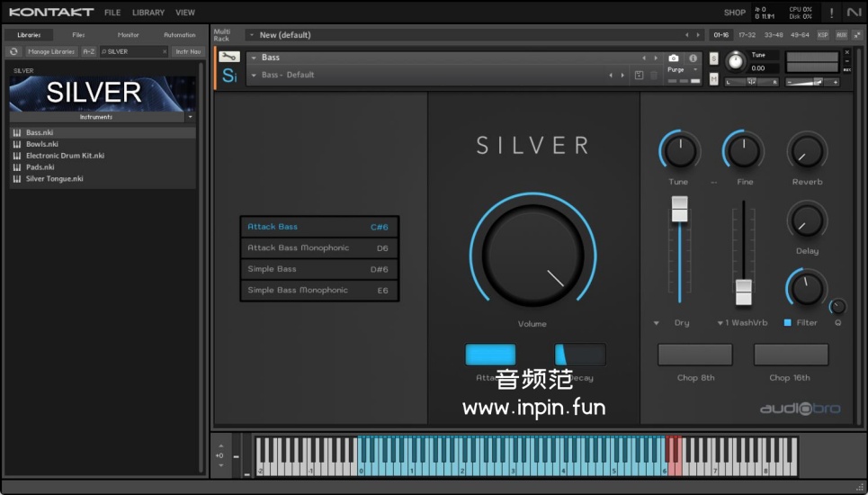This screenshot has width=868, height=495.
Task: Load Electronic Drum Kit.nki from the list
Action: (x=65, y=156)
